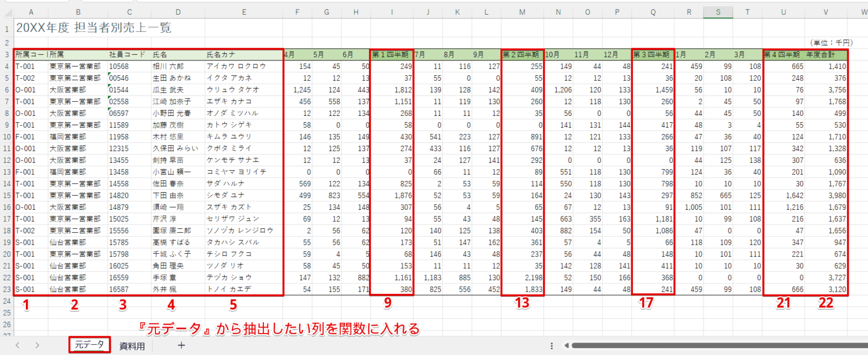Select the name cell 木村 悠里

coord(179,137)
